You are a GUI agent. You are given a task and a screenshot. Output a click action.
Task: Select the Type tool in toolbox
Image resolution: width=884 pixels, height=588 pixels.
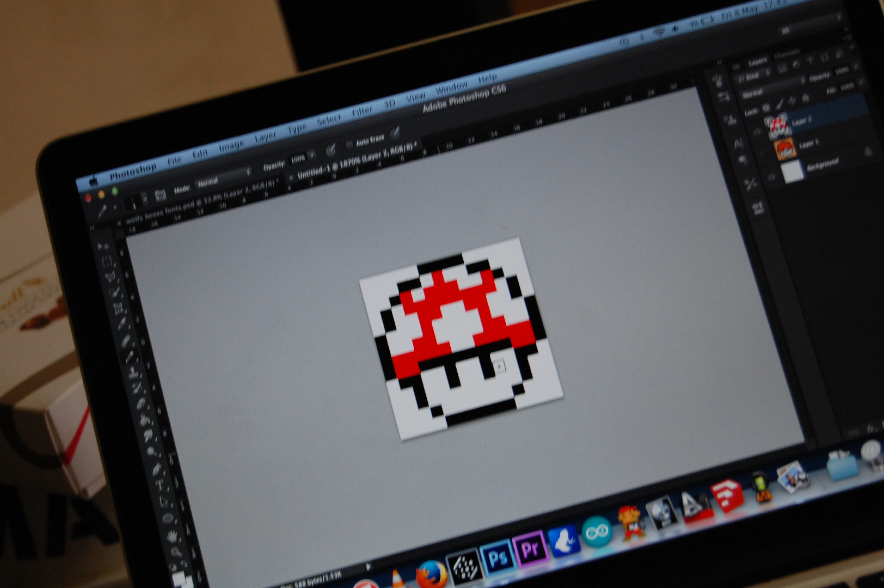click(x=161, y=485)
